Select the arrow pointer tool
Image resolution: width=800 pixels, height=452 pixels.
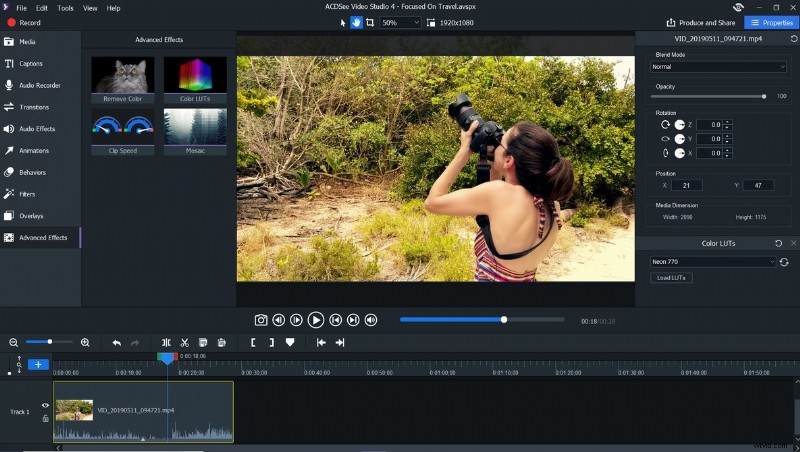click(343, 22)
